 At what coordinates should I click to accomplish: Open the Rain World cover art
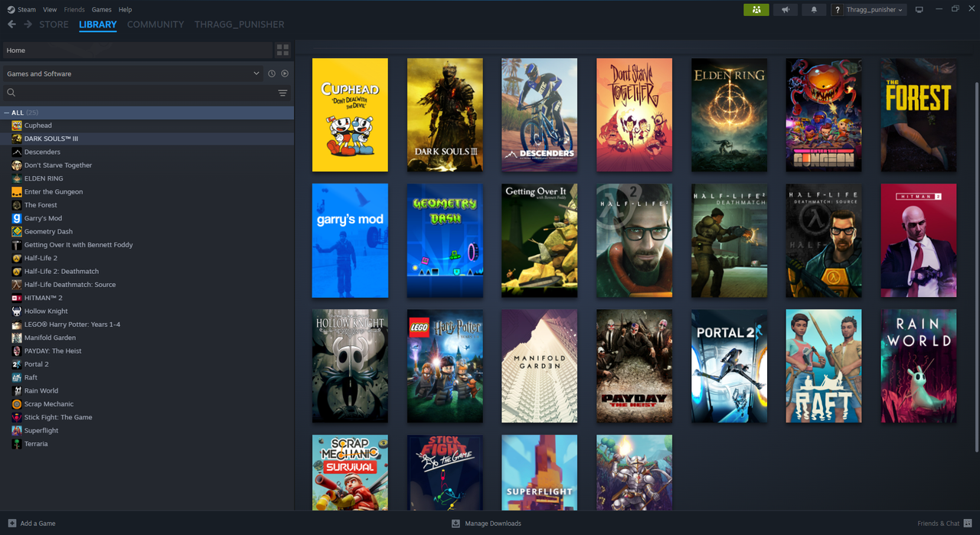(x=919, y=366)
